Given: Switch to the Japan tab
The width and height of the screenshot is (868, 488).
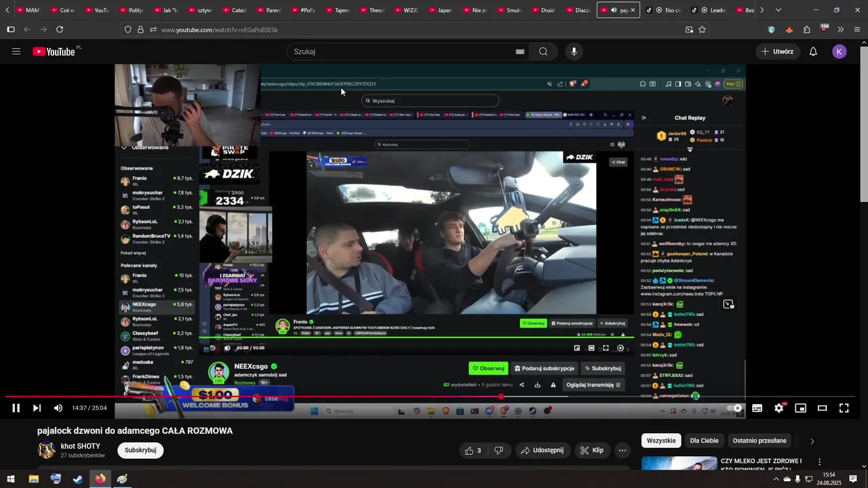Looking at the screenshot, I should tap(441, 10).
